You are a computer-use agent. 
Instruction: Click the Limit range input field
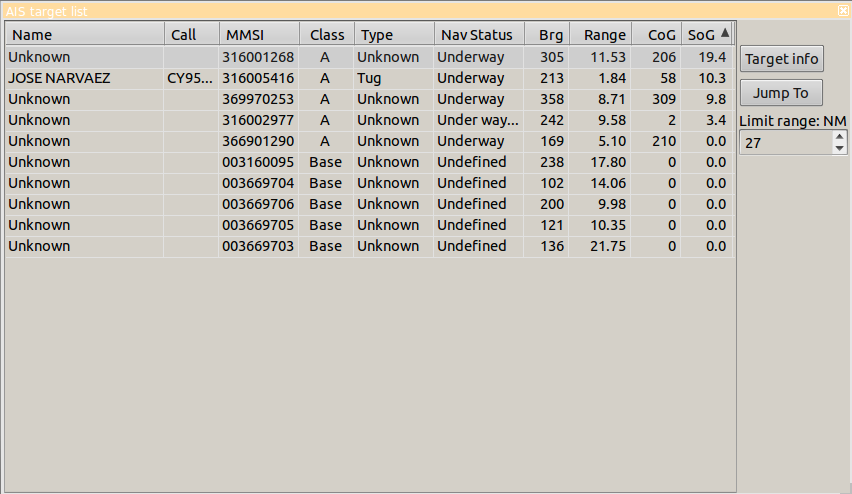click(x=785, y=143)
